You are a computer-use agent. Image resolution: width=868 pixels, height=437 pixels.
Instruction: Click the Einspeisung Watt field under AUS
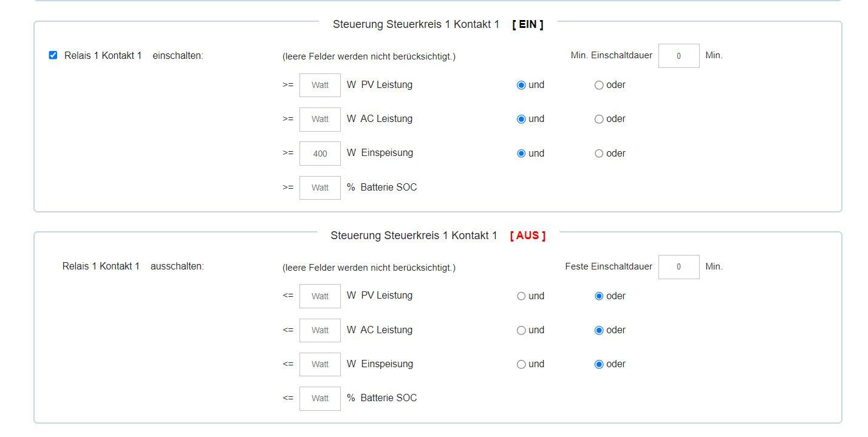320,364
